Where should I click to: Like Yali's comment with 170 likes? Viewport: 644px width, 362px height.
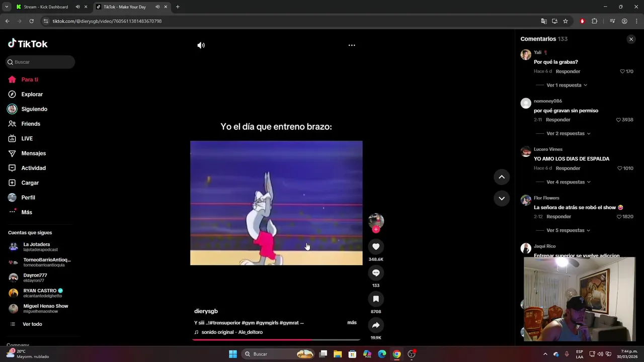pyautogui.click(x=622, y=71)
